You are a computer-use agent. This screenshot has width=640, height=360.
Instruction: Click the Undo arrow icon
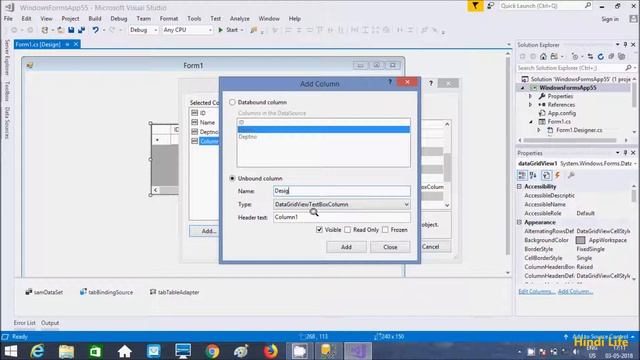coord(95,30)
